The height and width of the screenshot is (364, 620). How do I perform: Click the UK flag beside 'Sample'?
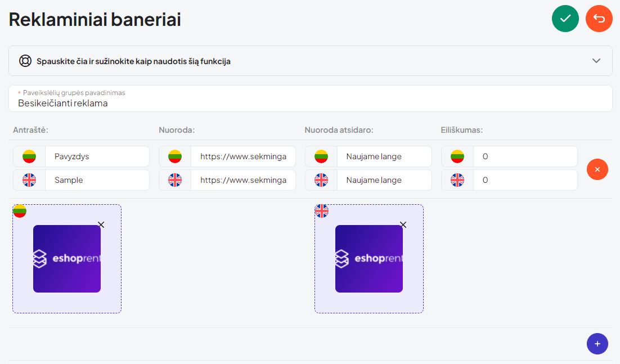click(29, 180)
